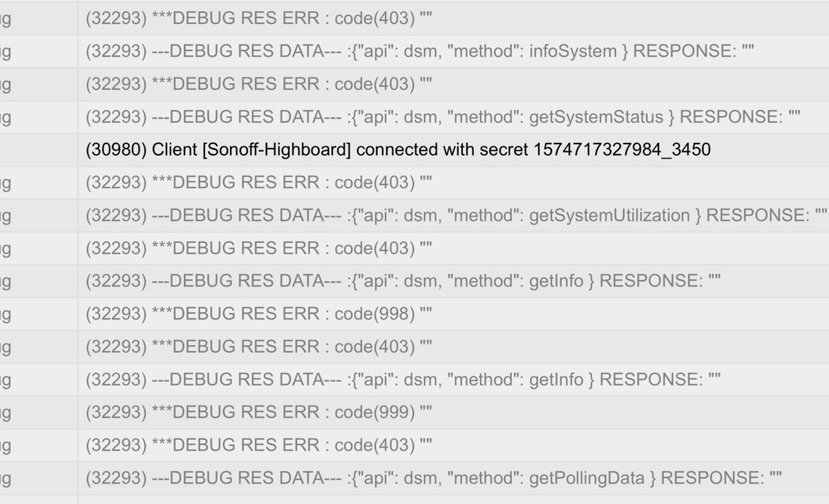The image size is (829, 504).
Task: Select the Sonoff-Highboard client connected log row
Action: tap(454, 150)
